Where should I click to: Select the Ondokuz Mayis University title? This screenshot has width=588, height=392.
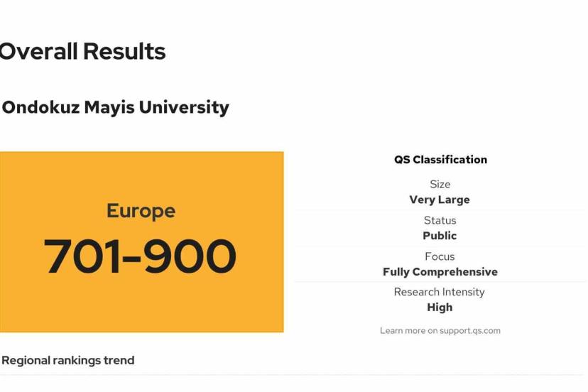[115, 107]
